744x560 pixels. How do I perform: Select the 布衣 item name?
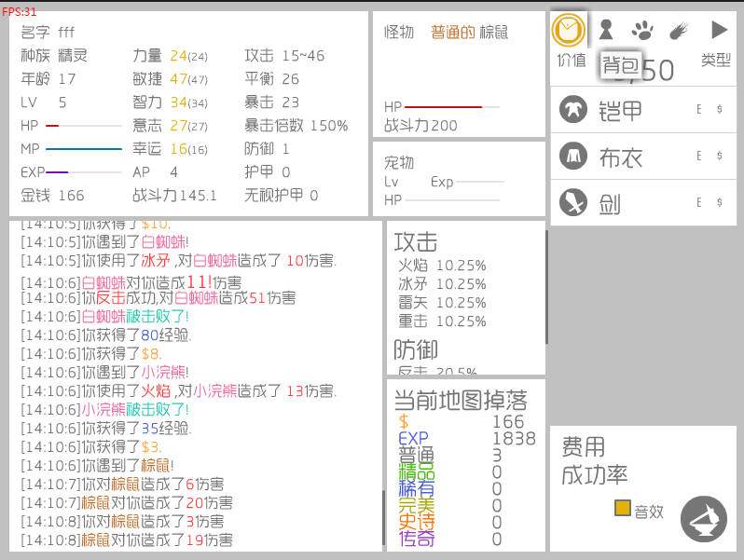pyautogui.click(x=620, y=157)
